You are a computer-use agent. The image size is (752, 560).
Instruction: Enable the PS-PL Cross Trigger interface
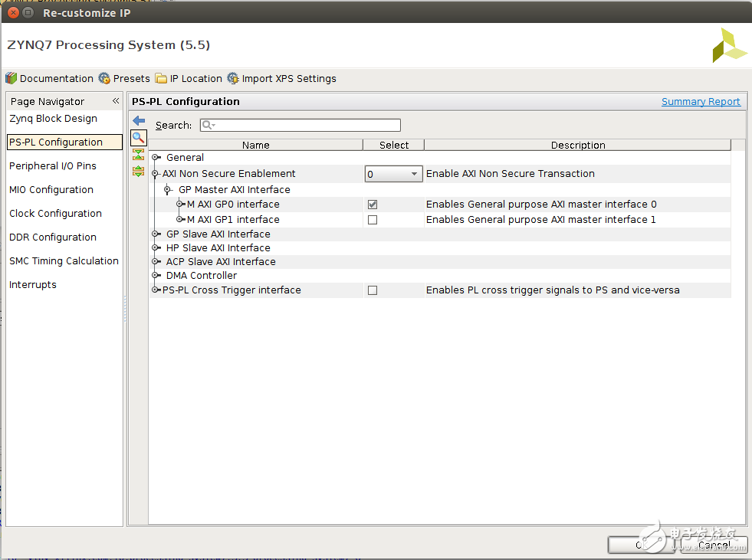pyautogui.click(x=373, y=290)
